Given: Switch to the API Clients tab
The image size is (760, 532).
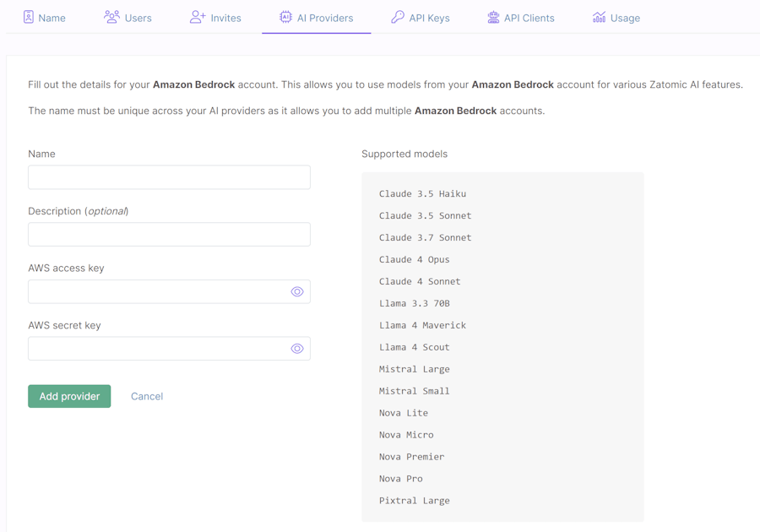Looking at the screenshot, I should (521, 18).
